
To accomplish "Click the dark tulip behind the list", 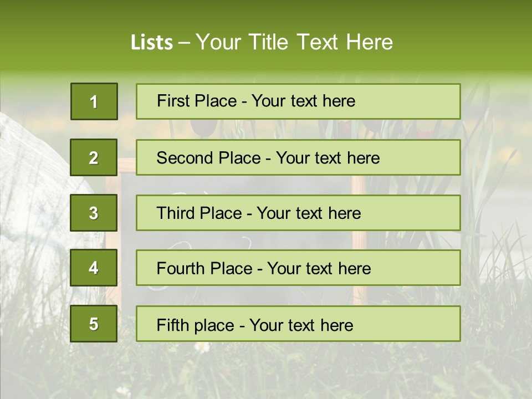I will [x=203, y=127].
